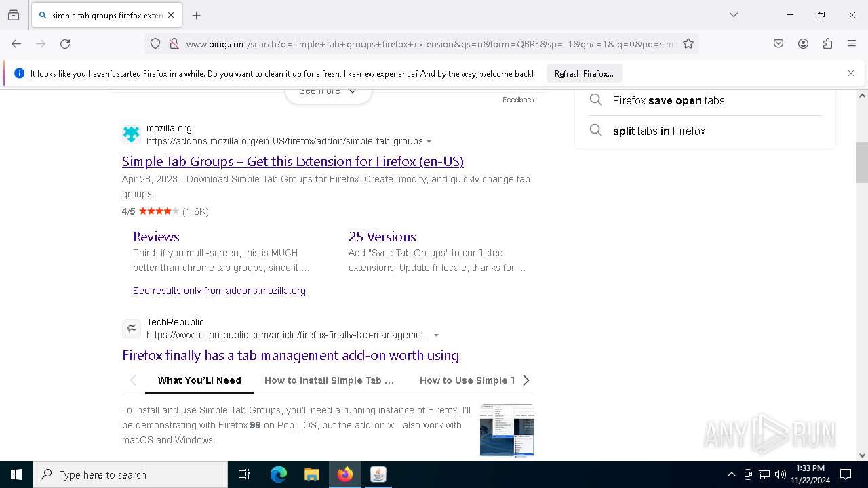Bookmark this page with star icon
The width and height of the screenshot is (868, 488).
(688, 44)
